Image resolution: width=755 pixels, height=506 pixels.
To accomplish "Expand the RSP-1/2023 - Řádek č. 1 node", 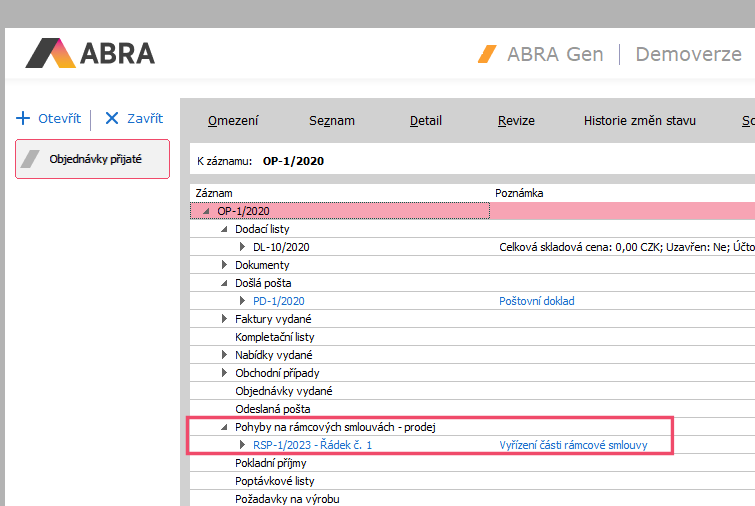I will (x=242, y=445).
